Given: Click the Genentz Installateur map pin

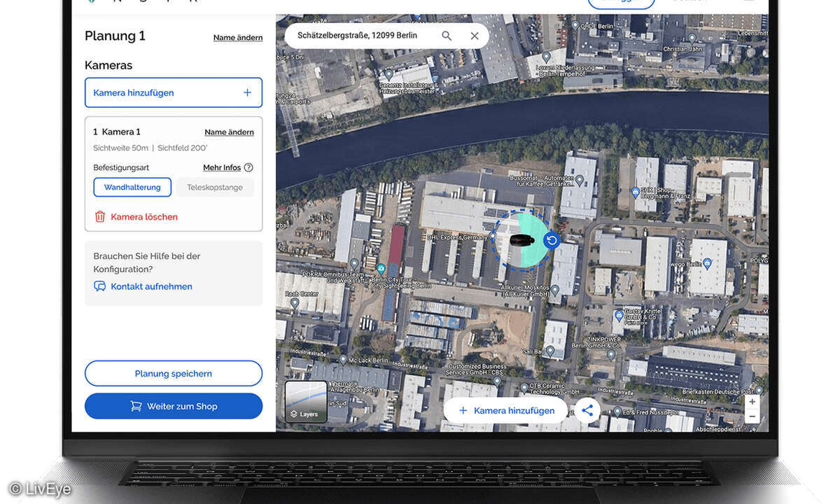Looking at the screenshot, I should coord(389,74).
